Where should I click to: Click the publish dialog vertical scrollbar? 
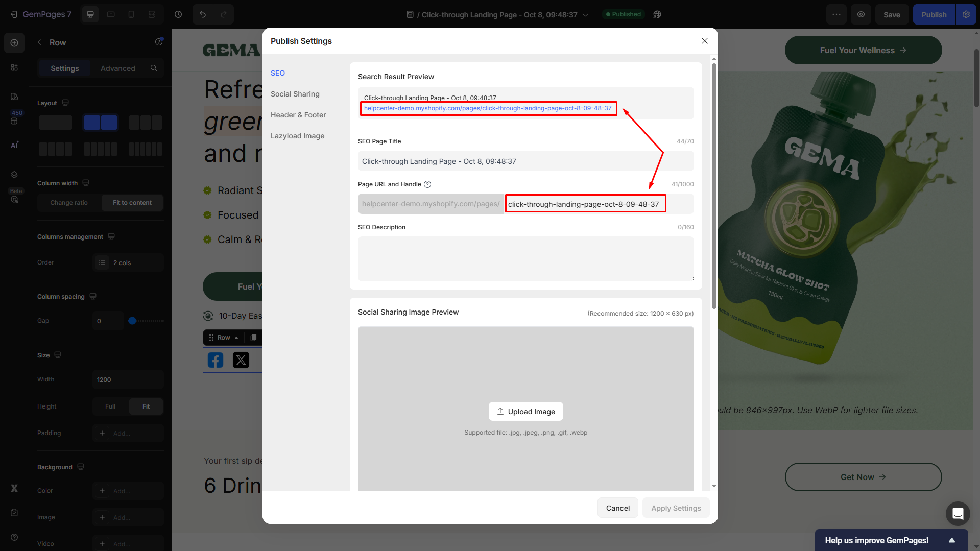714,185
